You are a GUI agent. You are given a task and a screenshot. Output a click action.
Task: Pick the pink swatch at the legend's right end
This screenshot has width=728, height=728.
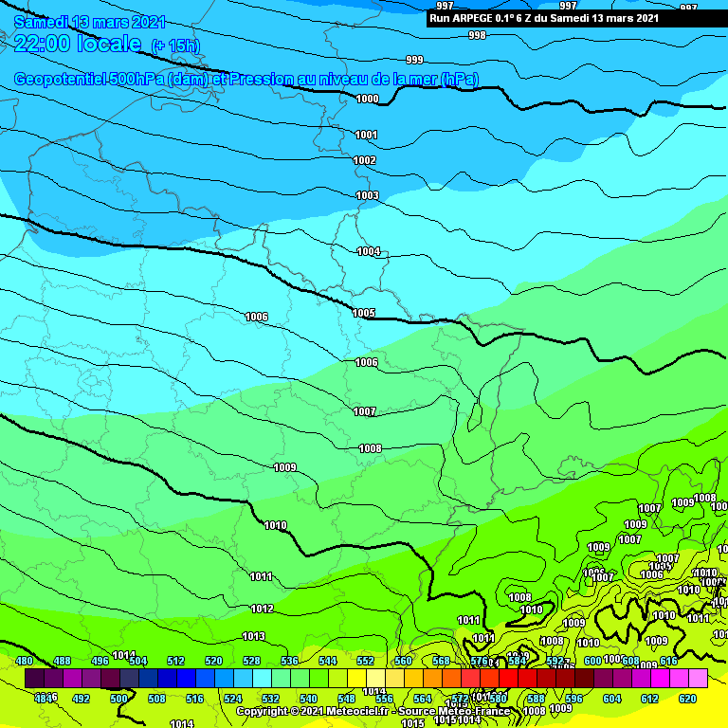click(x=698, y=678)
